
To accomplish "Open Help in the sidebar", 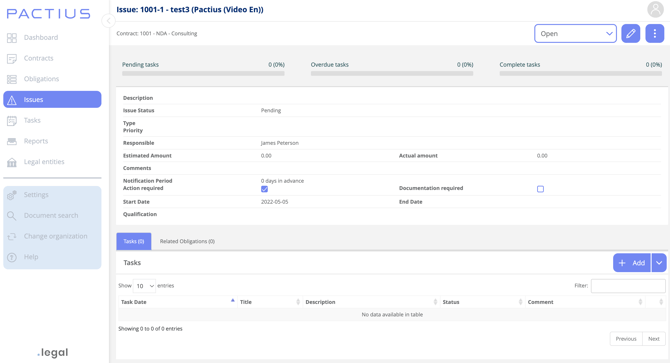I will point(31,257).
